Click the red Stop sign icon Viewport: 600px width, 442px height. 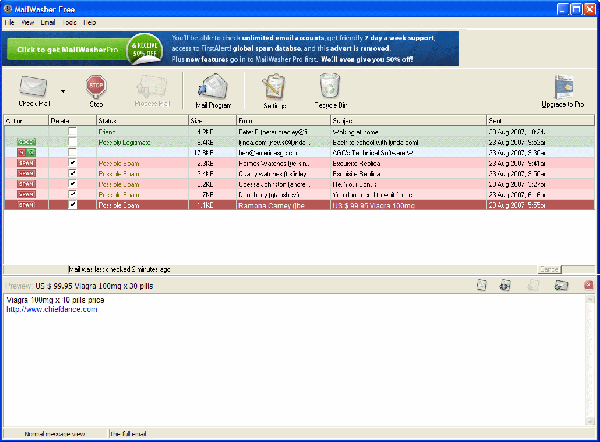(96, 86)
